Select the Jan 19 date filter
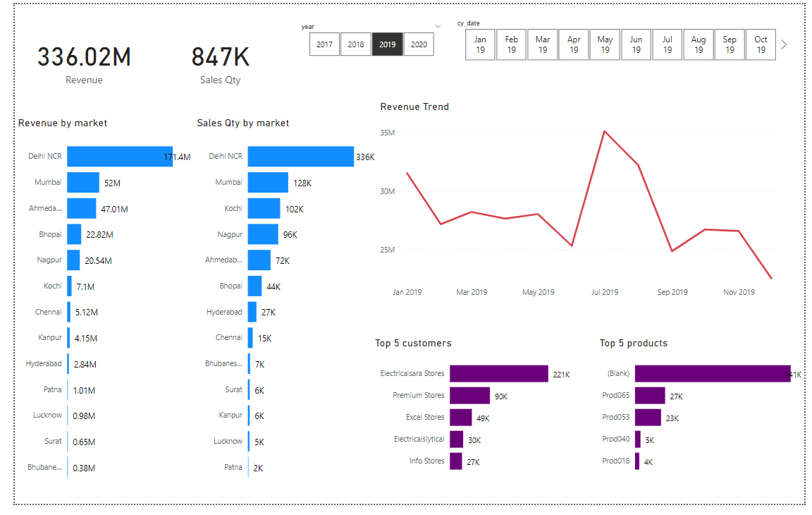 (x=480, y=44)
